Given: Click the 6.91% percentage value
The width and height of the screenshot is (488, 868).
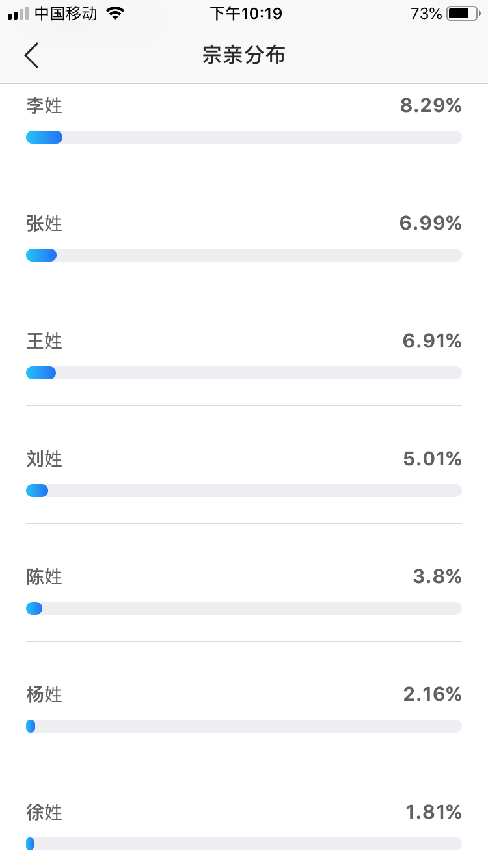Looking at the screenshot, I should click(432, 341).
